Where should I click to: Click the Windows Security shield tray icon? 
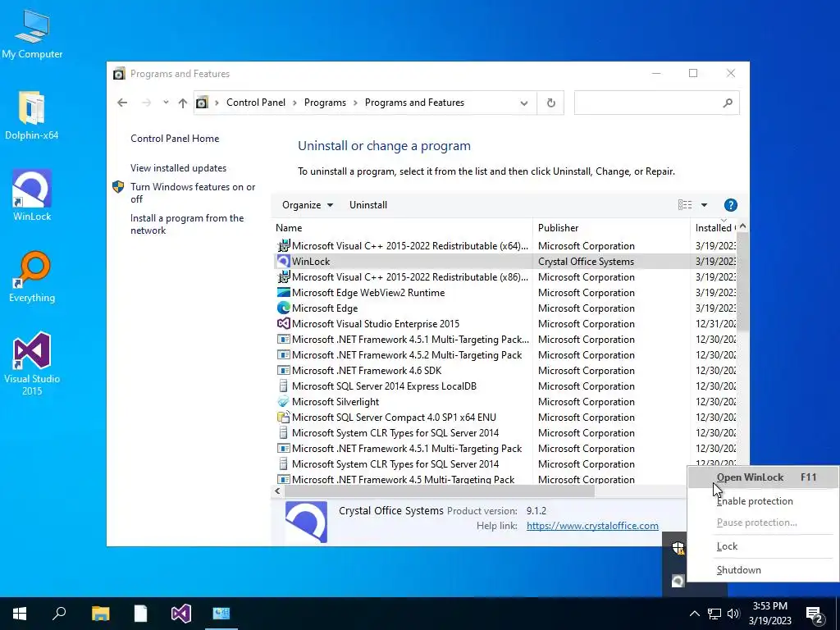tap(678, 547)
